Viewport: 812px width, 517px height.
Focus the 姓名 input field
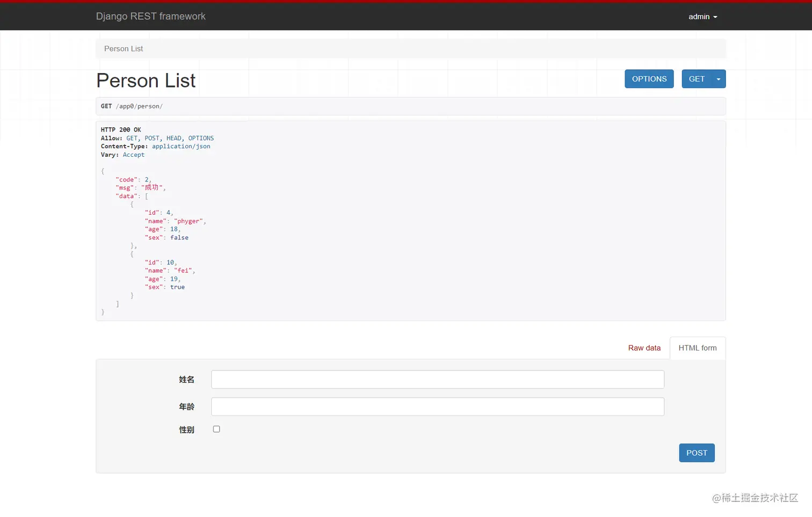[437, 380]
